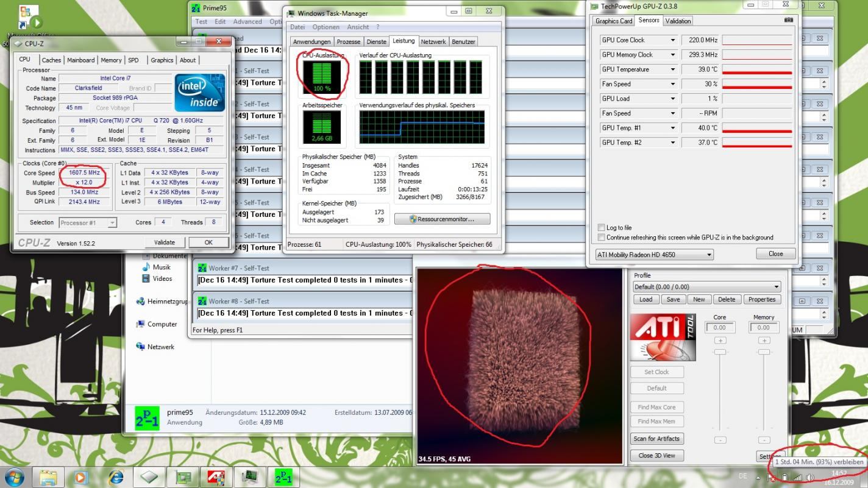
Task: Click Scan for Artifacts in ATITool
Action: click(x=657, y=439)
